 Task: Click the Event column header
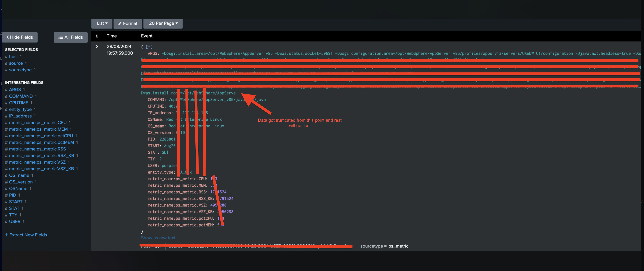pyautogui.click(x=146, y=36)
